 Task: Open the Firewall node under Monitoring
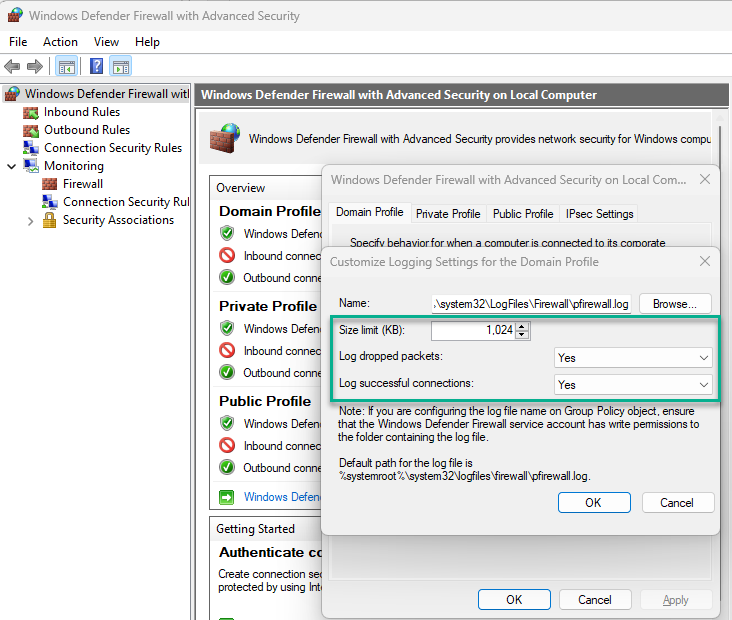(82, 184)
